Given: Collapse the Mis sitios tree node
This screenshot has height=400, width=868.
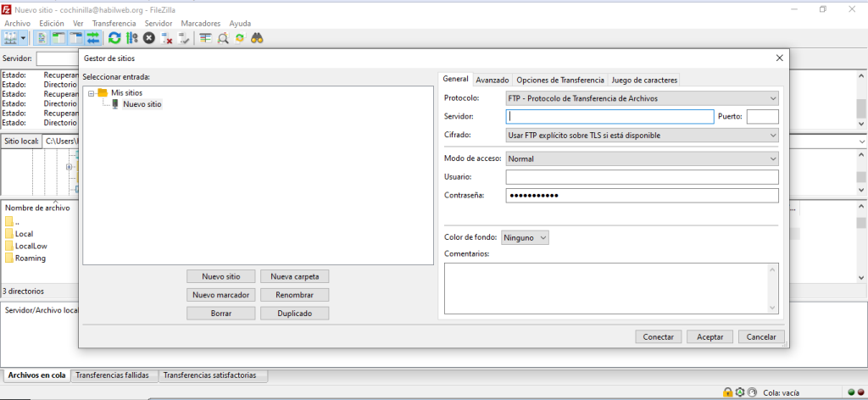Looking at the screenshot, I should [x=91, y=93].
